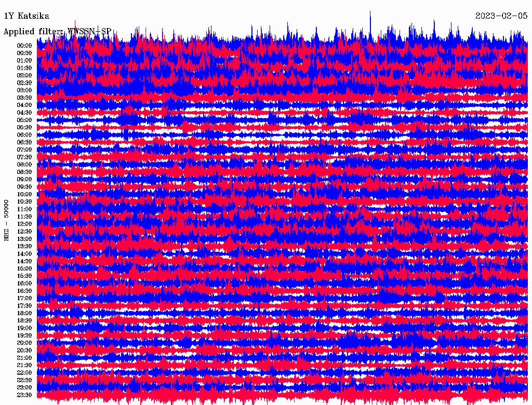Choose the 10:30 time row label
Image resolution: width=532 pixels, height=405 pixels.
click(24, 202)
